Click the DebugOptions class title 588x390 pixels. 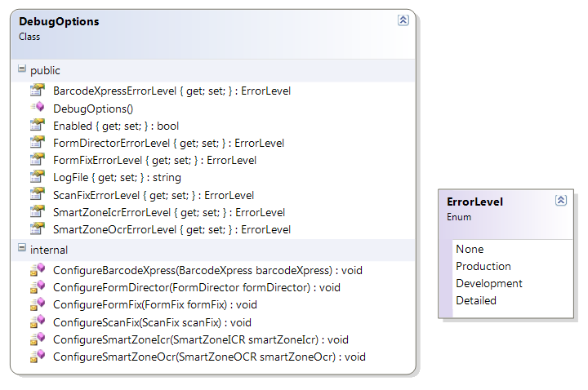click(59, 21)
